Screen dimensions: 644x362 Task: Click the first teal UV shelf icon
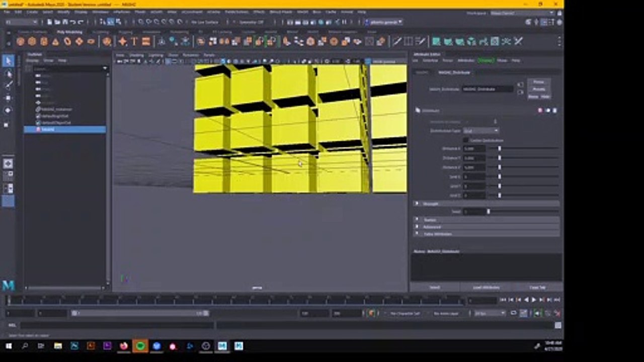[436, 42]
